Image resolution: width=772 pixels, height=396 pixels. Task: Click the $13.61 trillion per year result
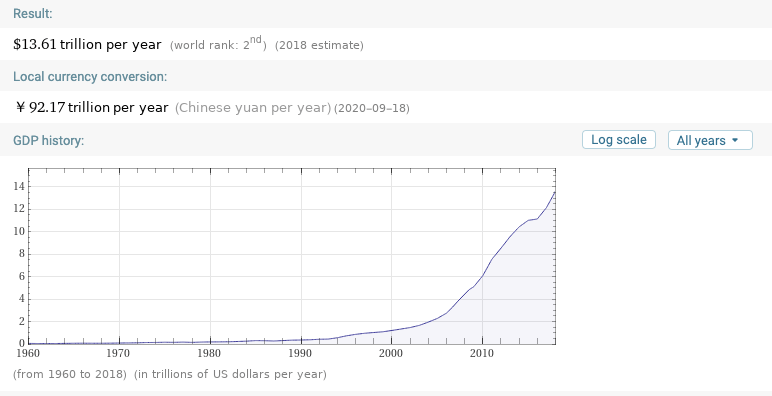[x=87, y=44]
